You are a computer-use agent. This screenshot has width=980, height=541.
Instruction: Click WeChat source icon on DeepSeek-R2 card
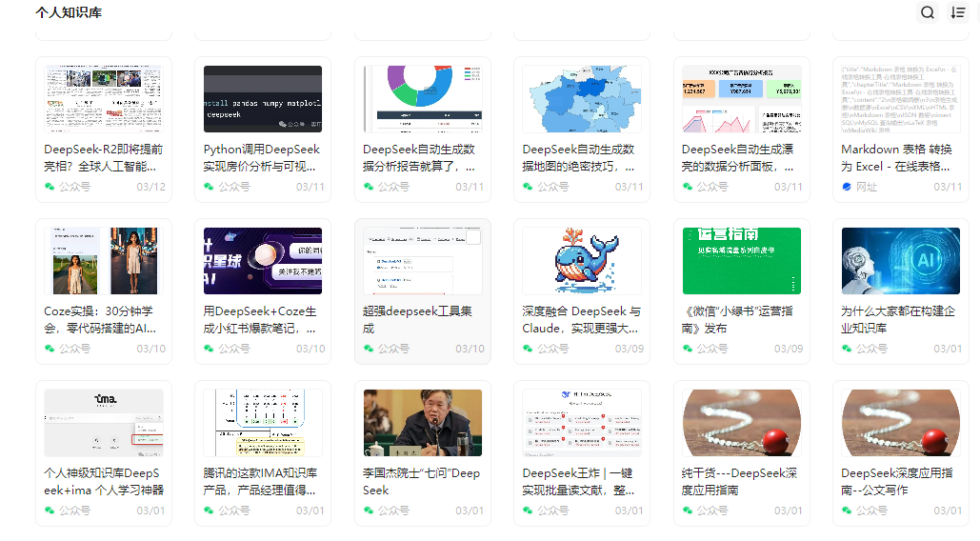tap(50, 186)
